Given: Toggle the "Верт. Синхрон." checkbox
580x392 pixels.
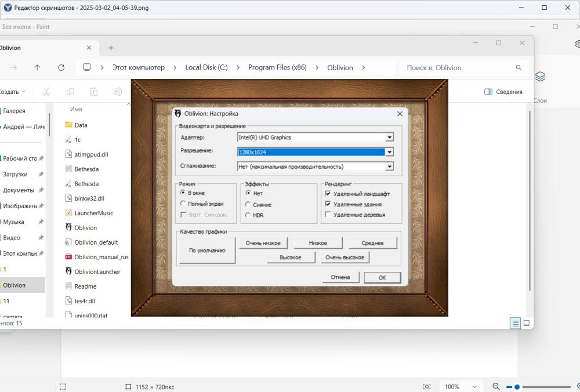Looking at the screenshot, I should tap(183, 215).
